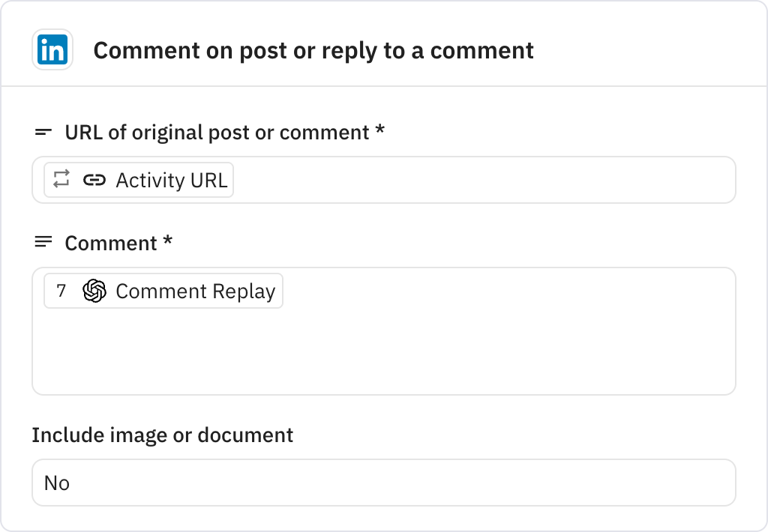Click the short-text icon beside the URL field label
The width and height of the screenshot is (768, 532).
(x=42, y=132)
